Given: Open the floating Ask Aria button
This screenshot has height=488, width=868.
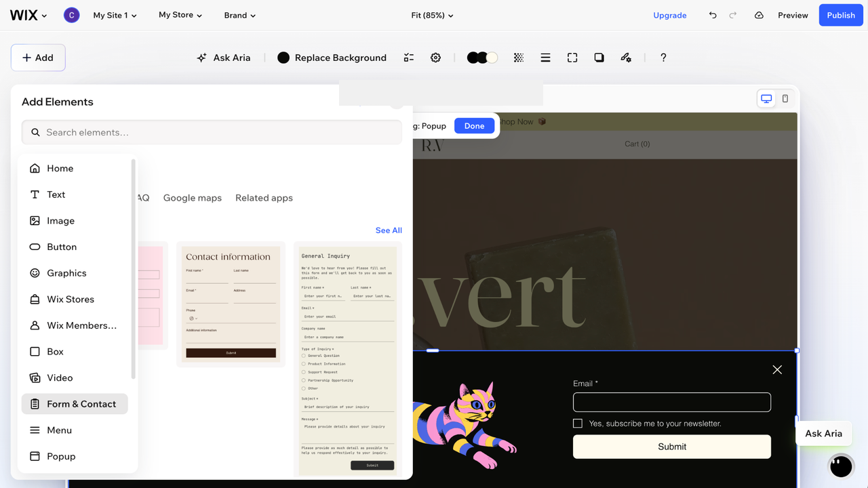Looking at the screenshot, I should (x=823, y=434).
